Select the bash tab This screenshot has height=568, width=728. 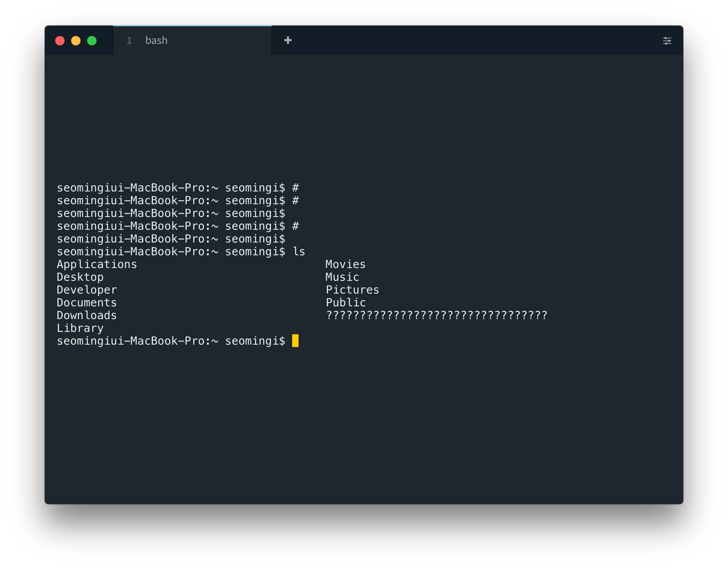(156, 40)
